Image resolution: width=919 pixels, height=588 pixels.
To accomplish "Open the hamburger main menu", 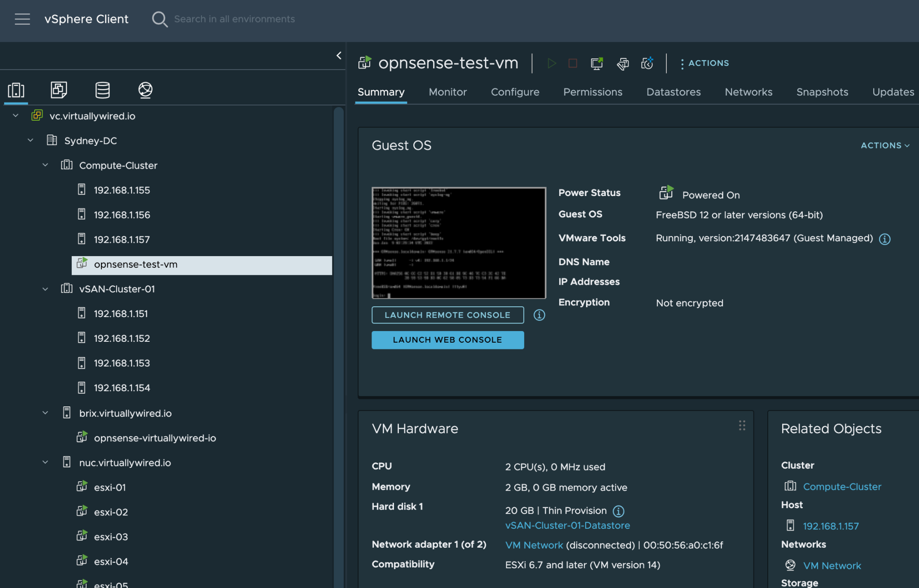I will point(22,19).
